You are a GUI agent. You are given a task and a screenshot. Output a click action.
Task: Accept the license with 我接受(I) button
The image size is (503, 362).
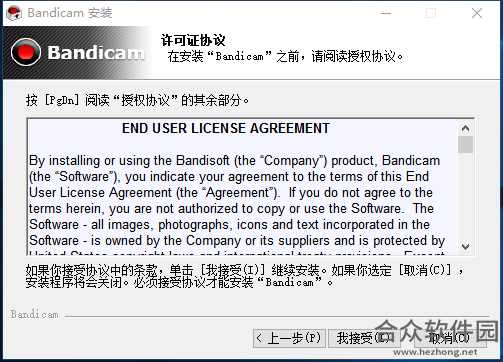point(364,338)
